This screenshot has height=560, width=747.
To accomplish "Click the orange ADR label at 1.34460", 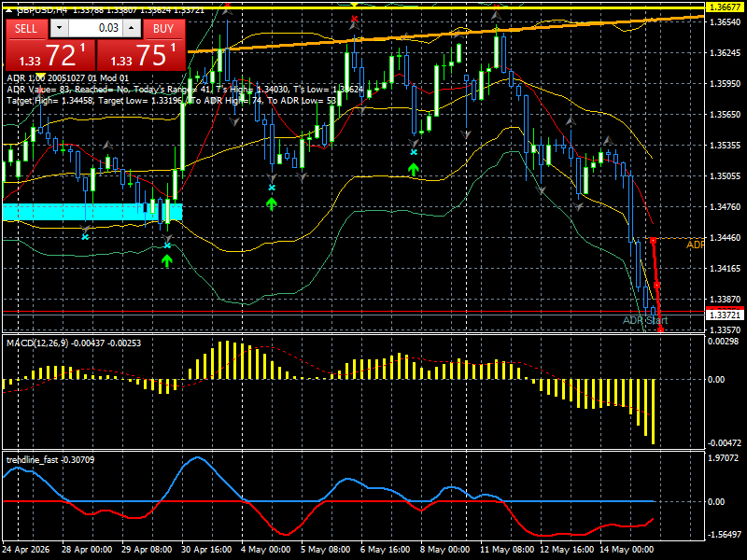I will [x=695, y=245].
